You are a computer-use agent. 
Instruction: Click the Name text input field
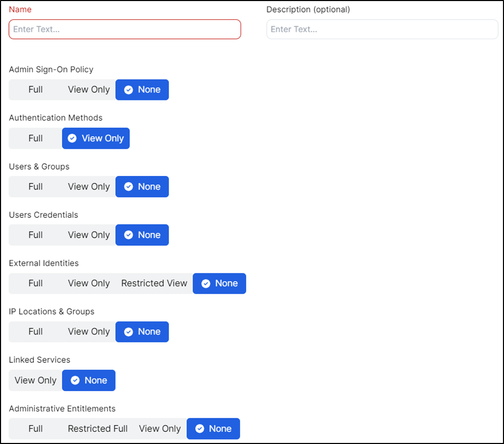(125, 29)
